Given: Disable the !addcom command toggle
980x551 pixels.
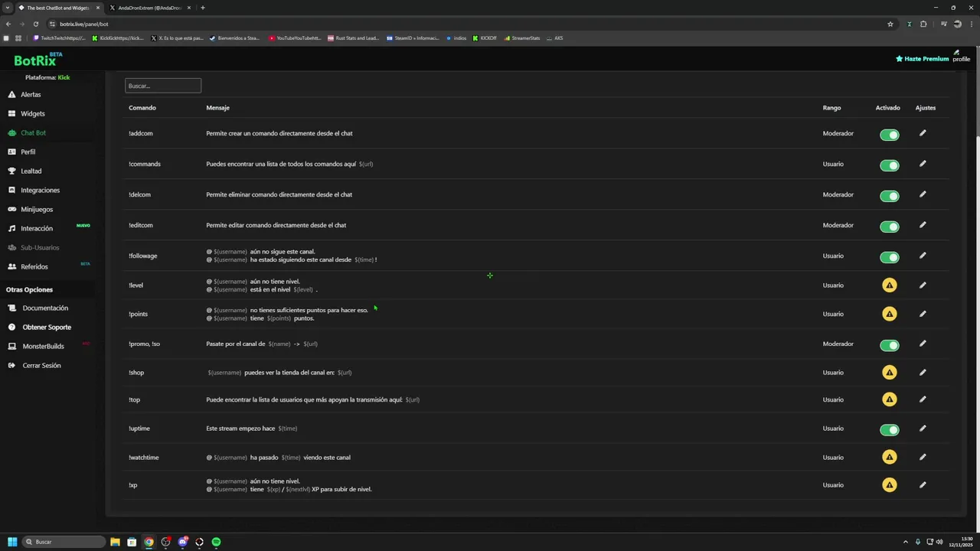Looking at the screenshot, I should tap(889, 135).
